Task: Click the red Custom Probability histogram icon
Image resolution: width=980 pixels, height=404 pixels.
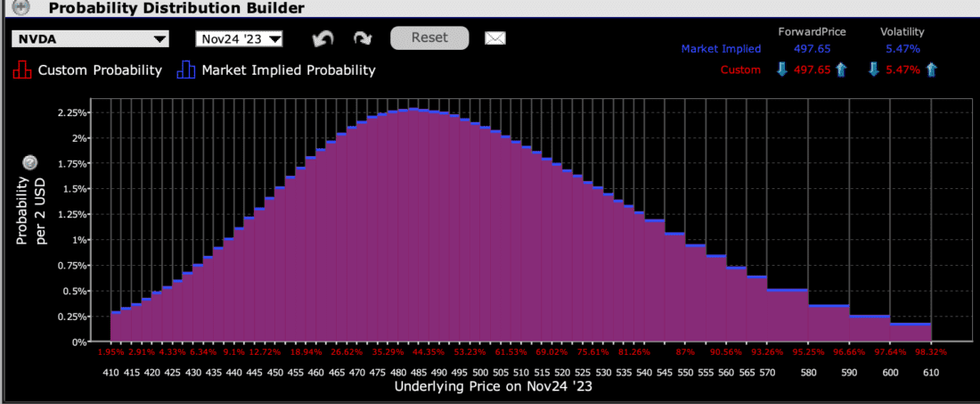Action: click(22, 70)
